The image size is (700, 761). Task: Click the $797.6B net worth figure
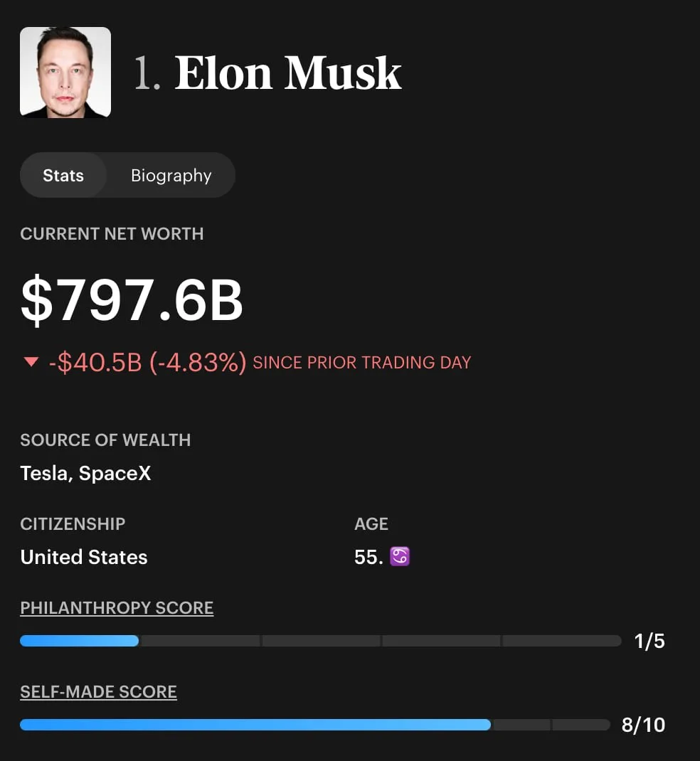click(132, 299)
